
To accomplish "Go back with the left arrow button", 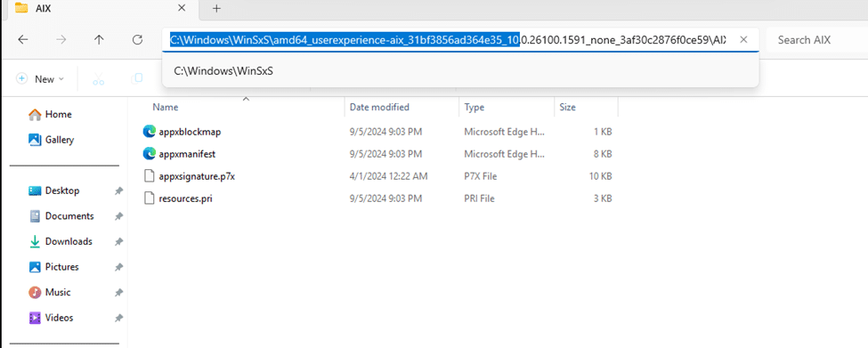I will coord(22,40).
